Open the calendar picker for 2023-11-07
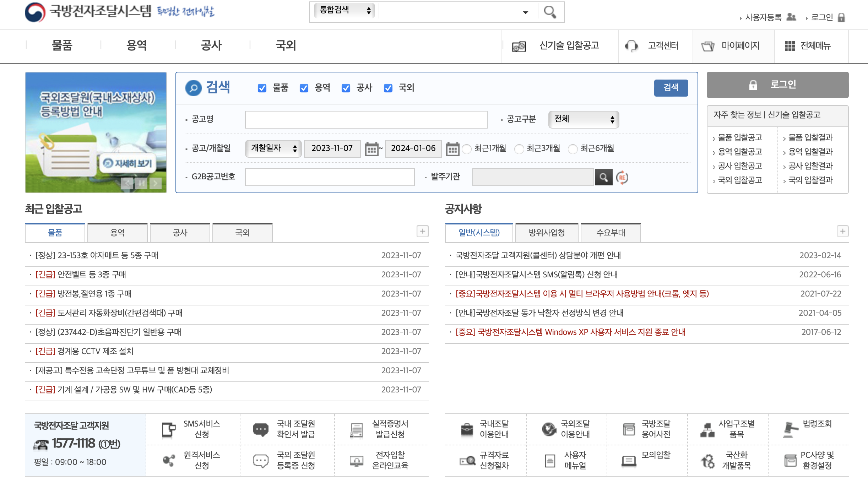Viewport: 868px width, 483px height. tap(372, 149)
